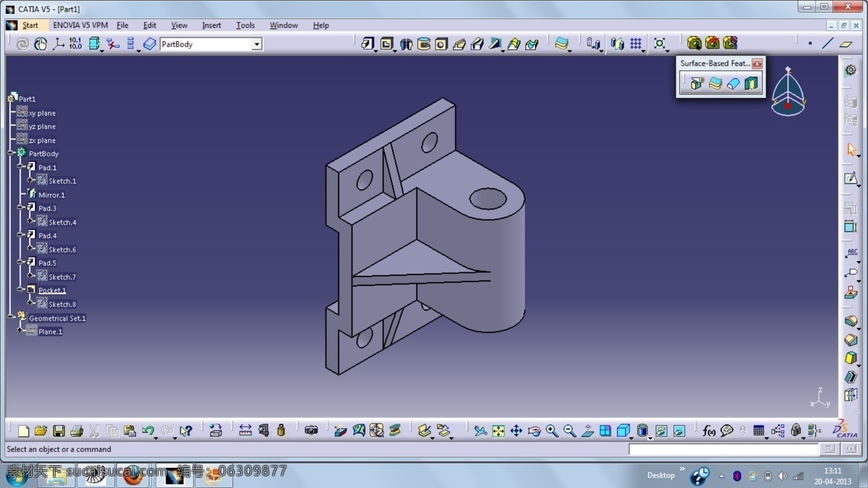Expand the Pad tool sub-menu arrow
The height and width of the screenshot is (488, 868).
coord(375,51)
